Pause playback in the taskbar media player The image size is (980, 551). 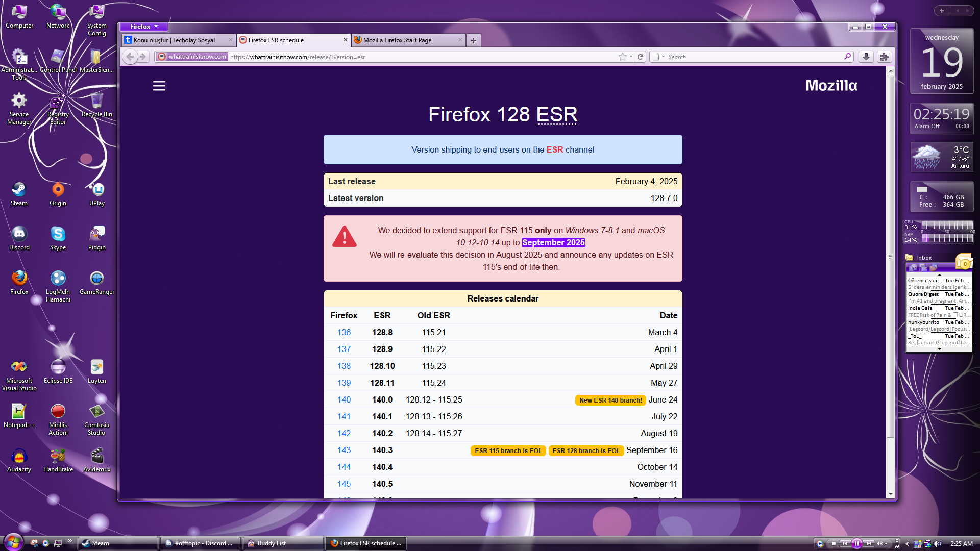coord(856,543)
